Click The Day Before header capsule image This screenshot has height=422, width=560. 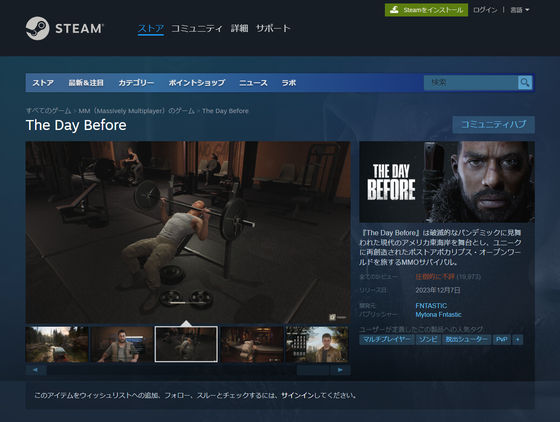(x=447, y=182)
